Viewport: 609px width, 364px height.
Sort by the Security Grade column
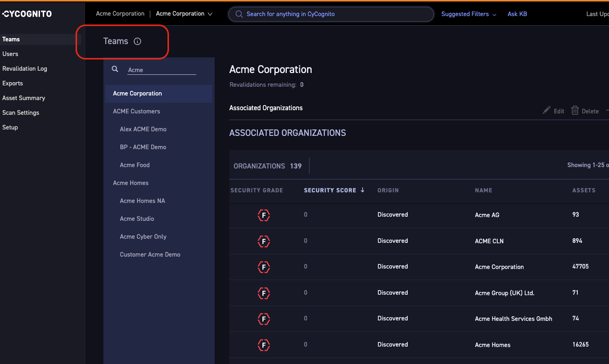(257, 190)
